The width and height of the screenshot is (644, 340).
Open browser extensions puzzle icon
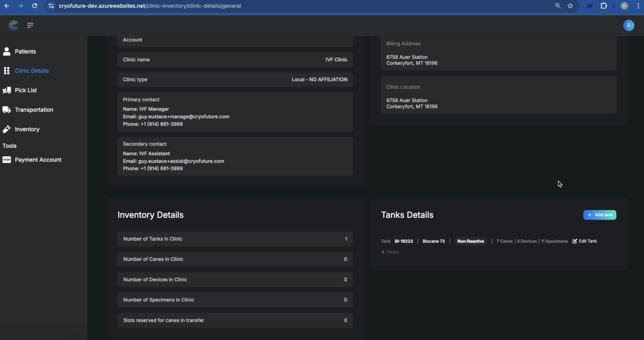click(603, 6)
